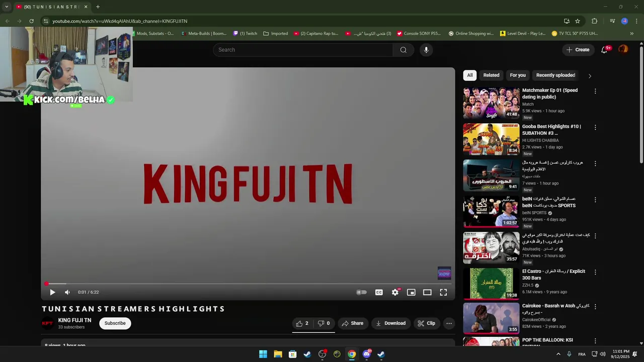Open options for Gooba Best Highlights #10

pyautogui.click(x=595, y=128)
